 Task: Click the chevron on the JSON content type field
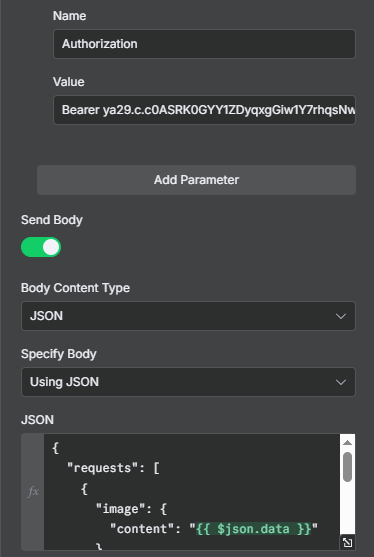click(x=341, y=316)
